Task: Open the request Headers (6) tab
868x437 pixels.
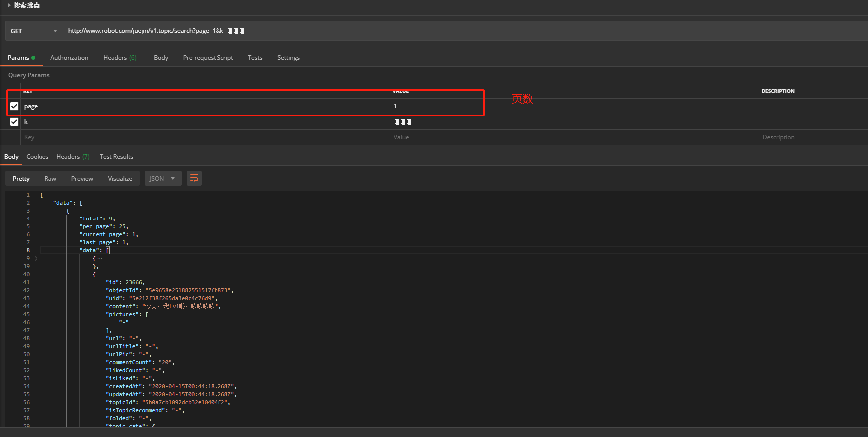Action: [x=120, y=58]
